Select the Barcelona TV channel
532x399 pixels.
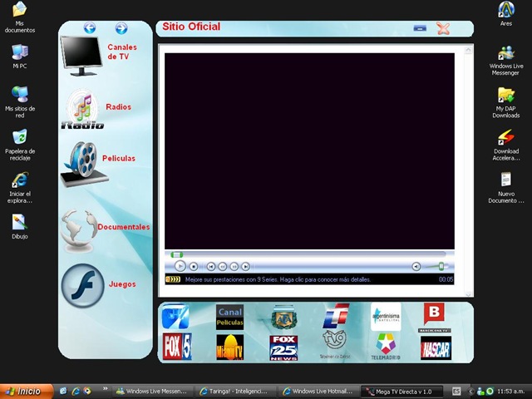[x=434, y=318]
